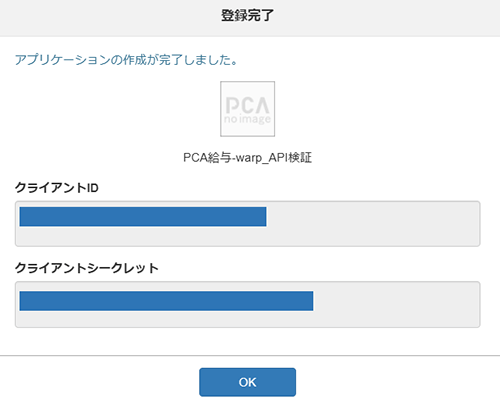This screenshot has height=406, width=500.
Task: Click the PCA logo text in placeholder image
Action: coord(247,105)
